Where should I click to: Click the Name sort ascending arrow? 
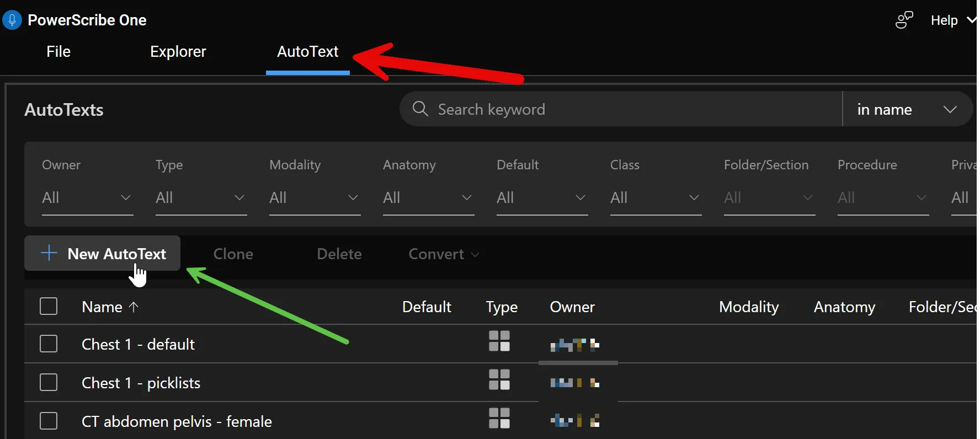click(134, 307)
